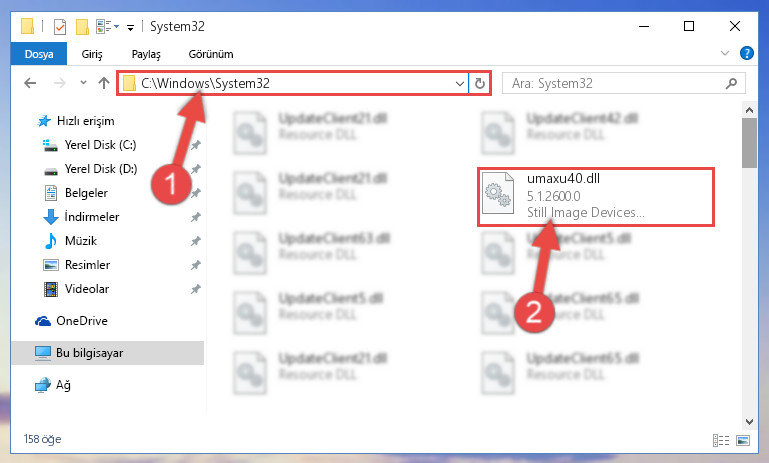Switch to Large icons view in status bar
The image size is (769, 463).
point(743,440)
